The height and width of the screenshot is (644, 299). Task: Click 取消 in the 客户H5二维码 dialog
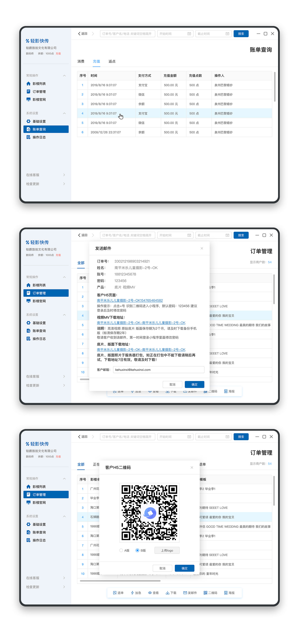click(162, 568)
